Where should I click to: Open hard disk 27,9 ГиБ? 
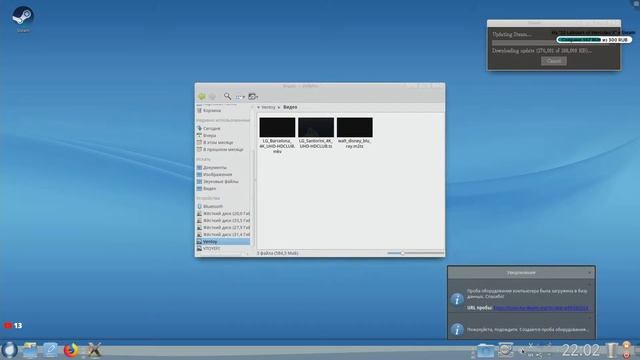(223, 227)
